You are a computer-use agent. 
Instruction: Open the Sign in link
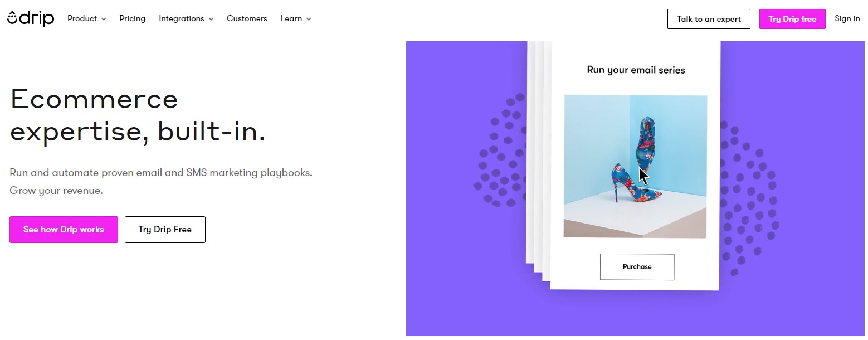click(x=847, y=18)
